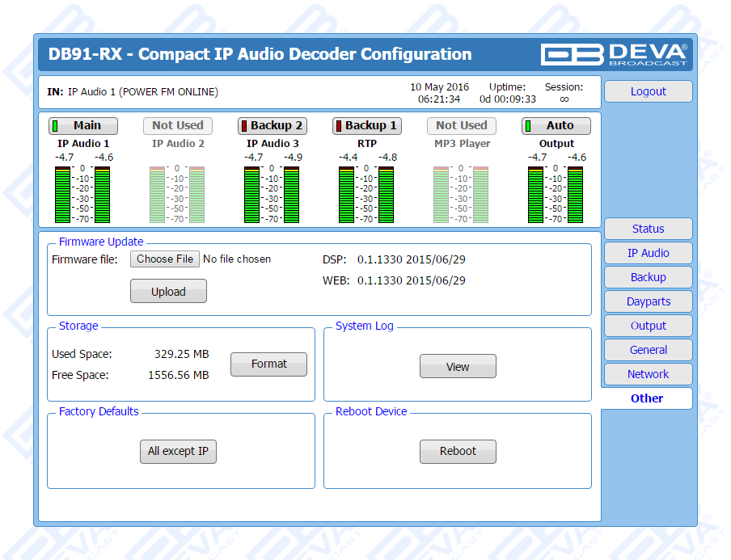Select the Main IP Audio 1 source button
Image resolution: width=731 pixels, height=560 pixels.
coord(83,126)
